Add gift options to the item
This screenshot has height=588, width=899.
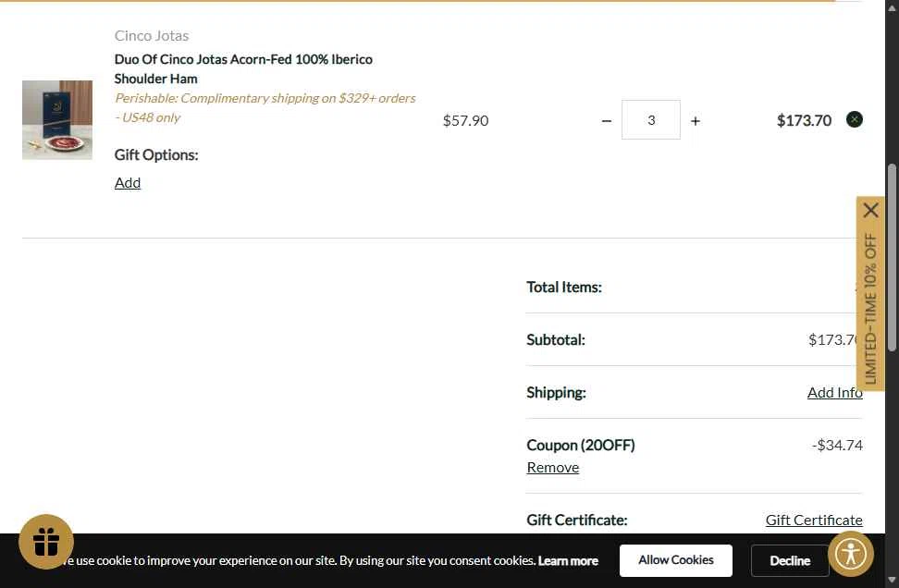click(128, 183)
